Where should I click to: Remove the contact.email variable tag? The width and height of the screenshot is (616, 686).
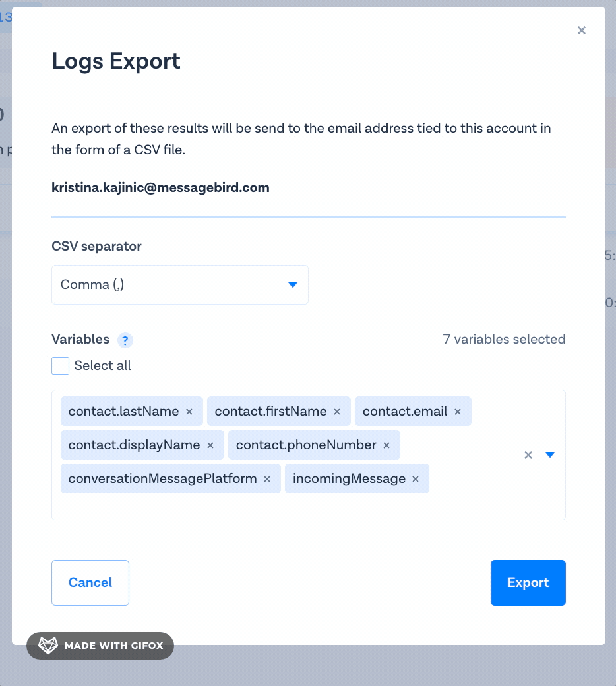458,412
